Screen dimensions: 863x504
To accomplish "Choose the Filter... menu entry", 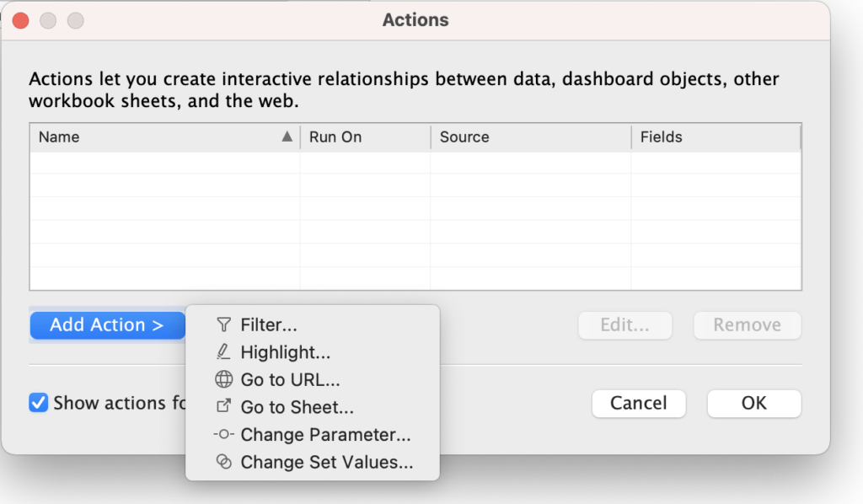I will click(x=269, y=324).
